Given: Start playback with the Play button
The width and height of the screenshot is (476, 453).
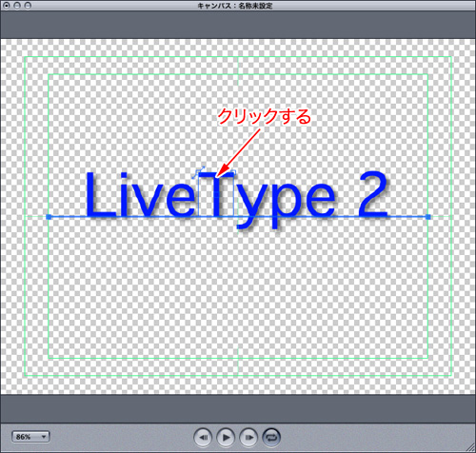Looking at the screenshot, I should tap(226, 438).
